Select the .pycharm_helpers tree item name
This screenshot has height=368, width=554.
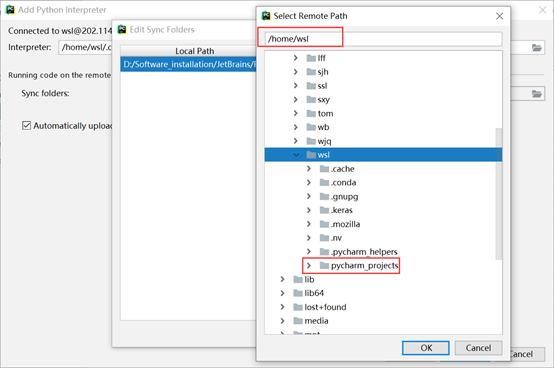coord(364,252)
